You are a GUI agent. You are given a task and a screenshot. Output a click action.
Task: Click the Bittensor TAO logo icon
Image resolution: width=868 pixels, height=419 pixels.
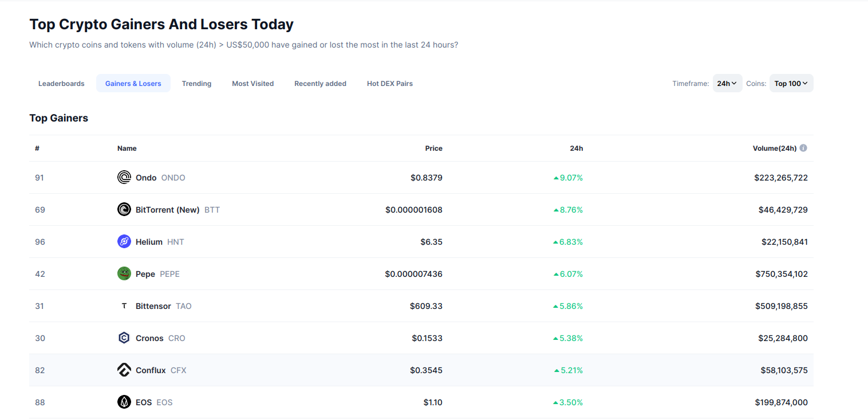(x=124, y=306)
